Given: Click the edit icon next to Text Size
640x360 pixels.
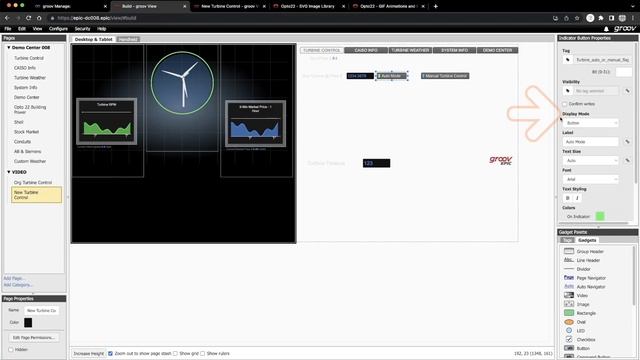Looking at the screenshot, I should point(627,160).
